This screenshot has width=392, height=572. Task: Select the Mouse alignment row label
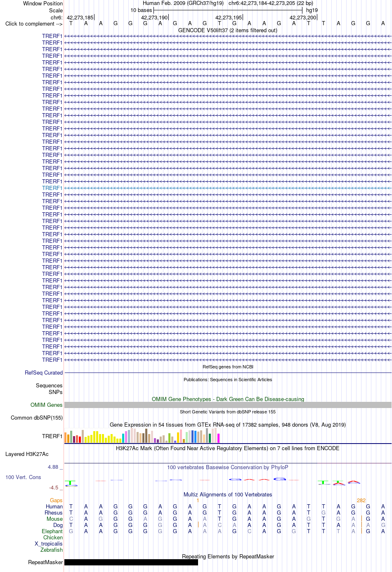pyautogui.click(x=55, y=519)
